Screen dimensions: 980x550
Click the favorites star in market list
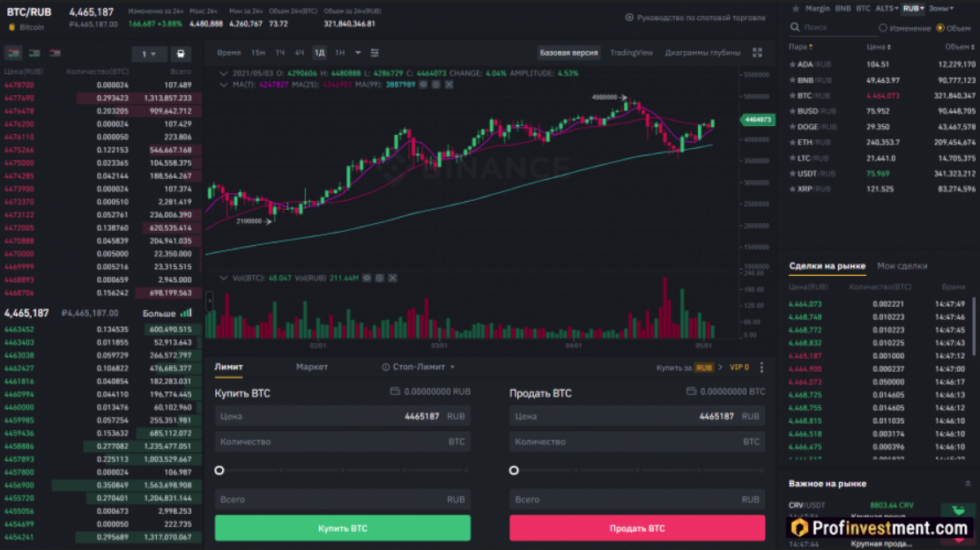(x=797, y=8)
